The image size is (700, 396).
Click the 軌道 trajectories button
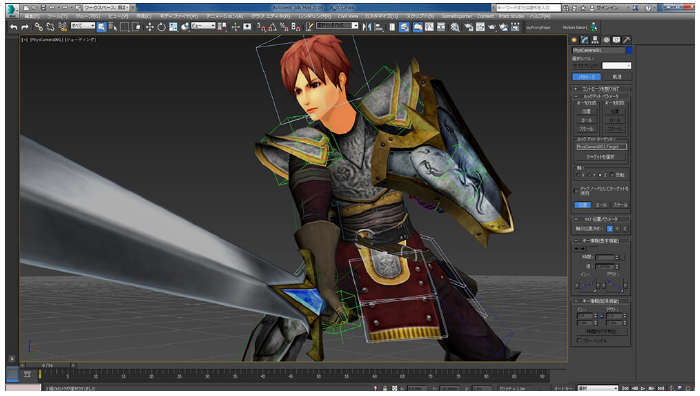tap(617, 77)
